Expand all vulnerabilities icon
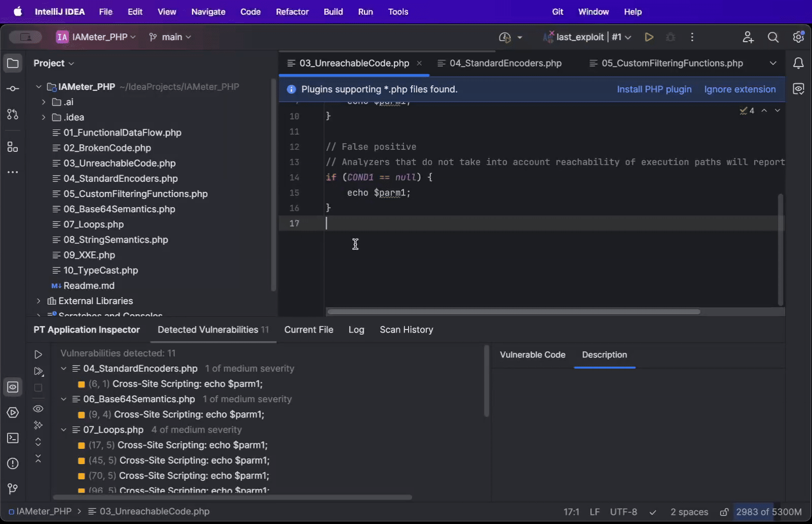The height and width of the screenshot is (524, 812). pos(38,442)
